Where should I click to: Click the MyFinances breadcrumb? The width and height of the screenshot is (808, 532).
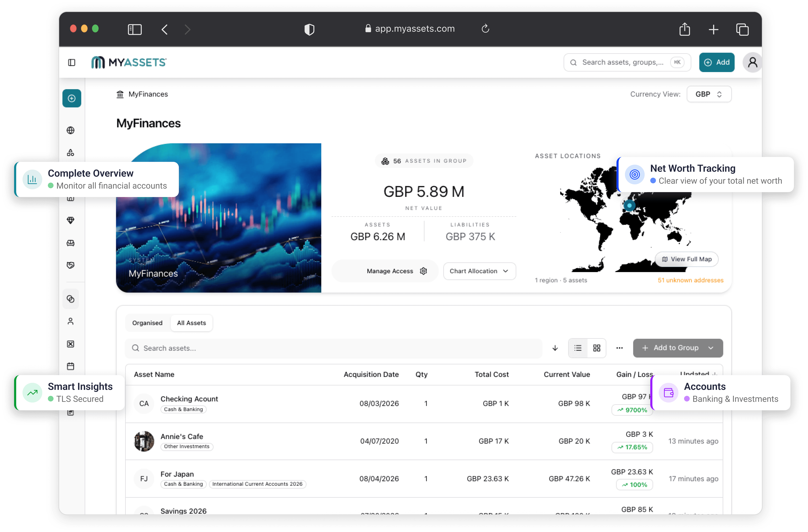tap(142, 94)
